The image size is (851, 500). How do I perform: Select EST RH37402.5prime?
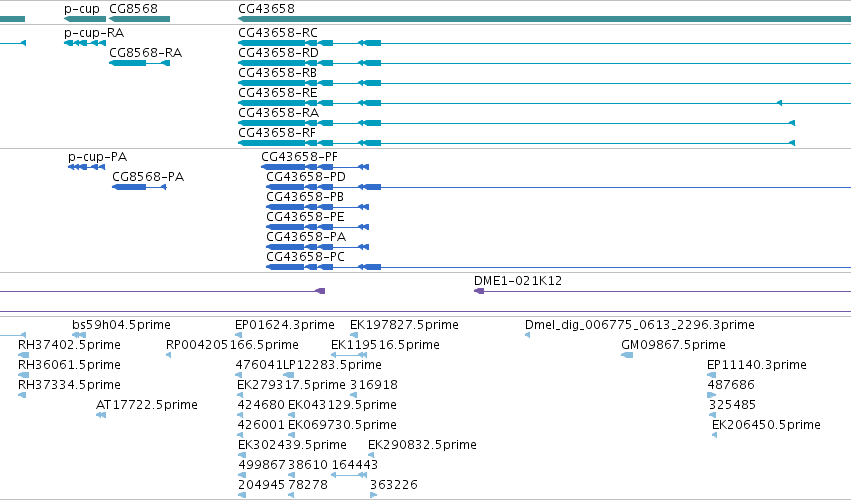point(23,355)
